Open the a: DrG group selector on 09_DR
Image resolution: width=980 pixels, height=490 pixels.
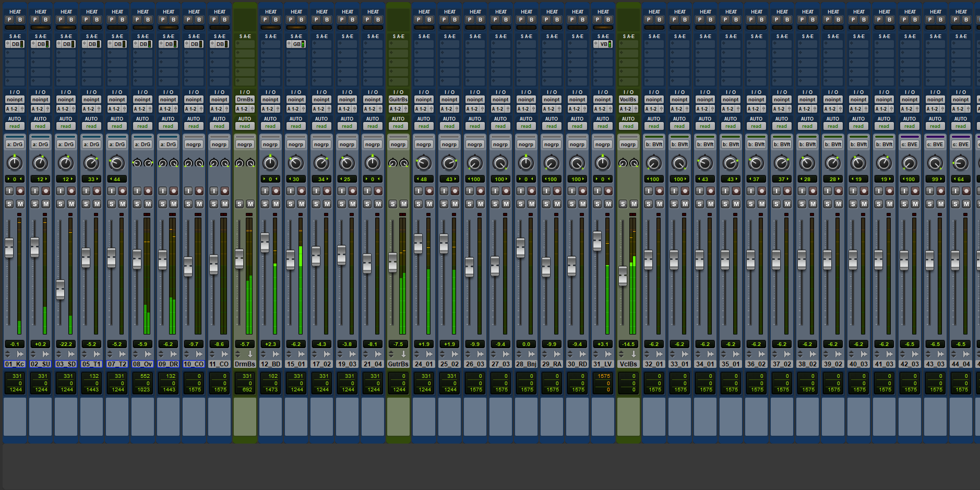pyautogui.click(x=168, y=145)
